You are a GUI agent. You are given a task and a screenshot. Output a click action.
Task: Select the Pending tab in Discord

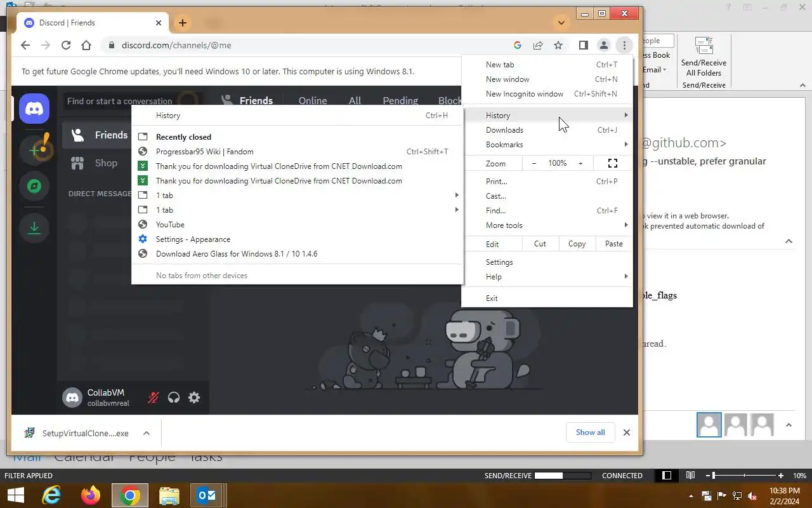[x=400, y=101]
